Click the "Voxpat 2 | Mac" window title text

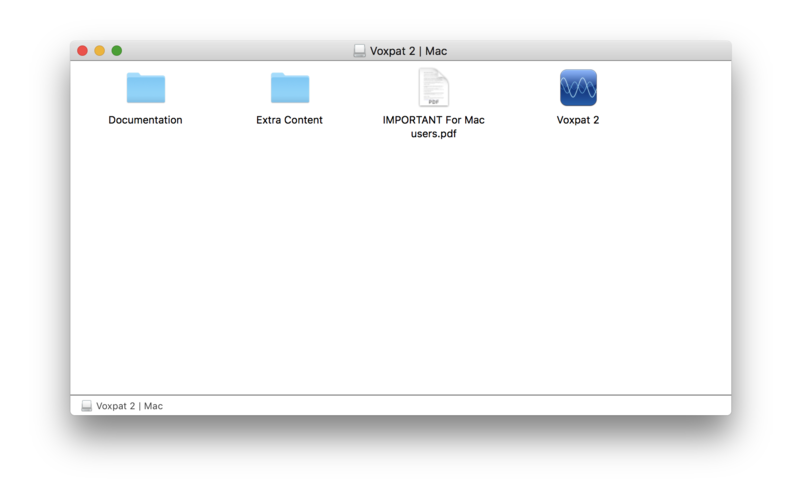[x=408, y=51]
